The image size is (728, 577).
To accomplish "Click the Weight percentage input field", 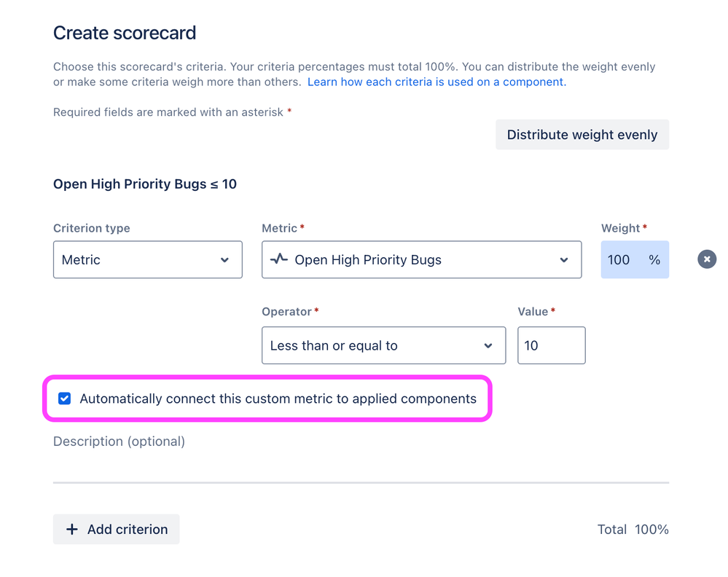I will pos(635,259).
